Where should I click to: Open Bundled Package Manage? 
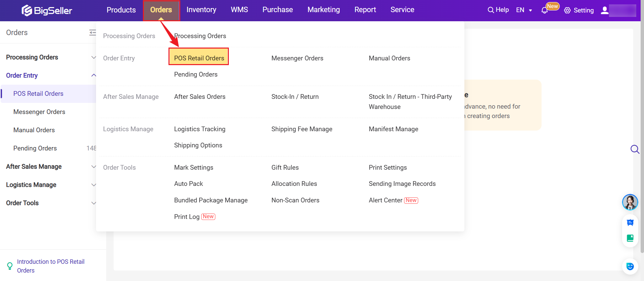point(211,200)
